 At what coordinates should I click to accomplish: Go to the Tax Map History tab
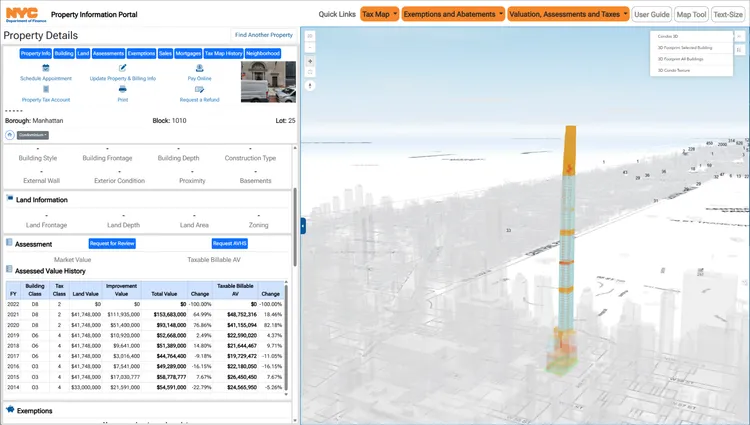[223, 53]
